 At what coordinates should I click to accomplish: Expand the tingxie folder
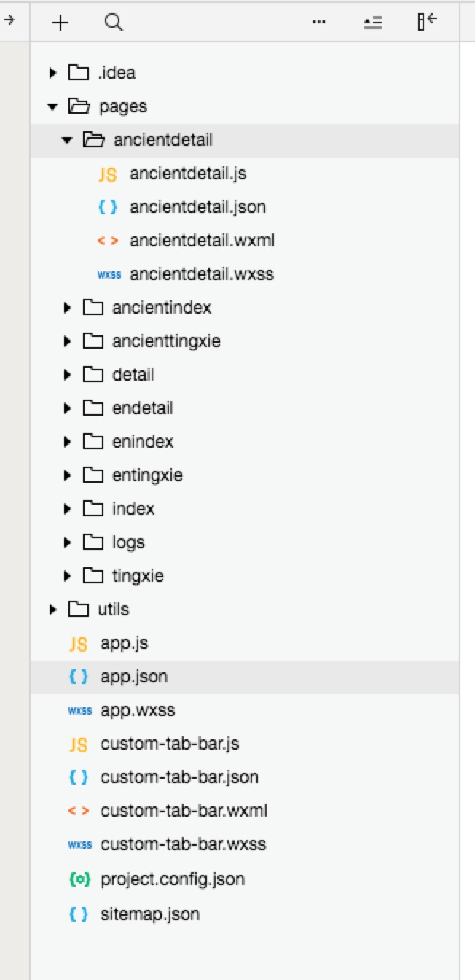pos(66,575)
